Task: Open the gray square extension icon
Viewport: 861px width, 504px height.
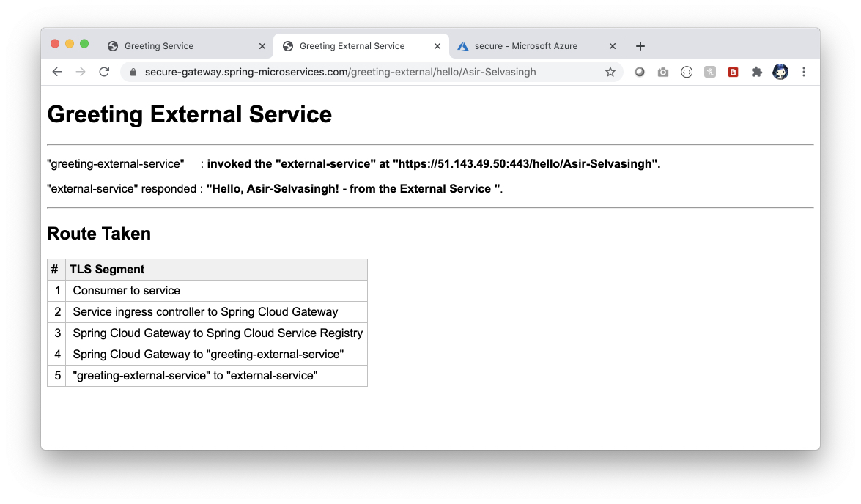Action: coord(710,72)
